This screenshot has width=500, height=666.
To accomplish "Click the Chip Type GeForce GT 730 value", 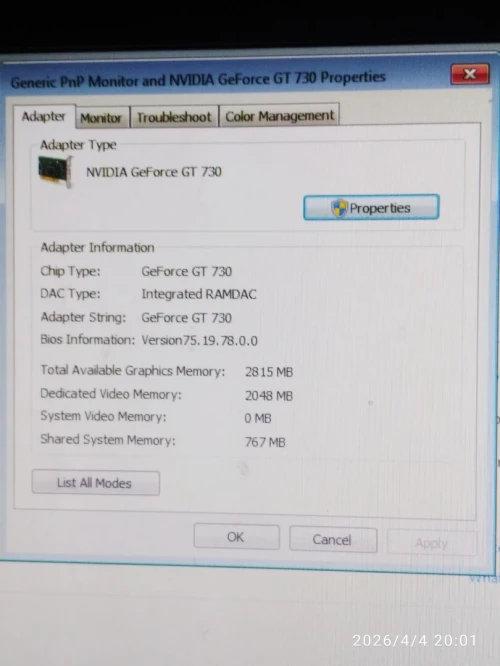I will (186, 271).
